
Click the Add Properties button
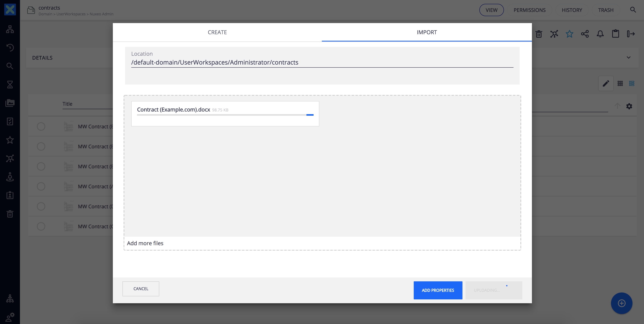click(x=438, y=290)
